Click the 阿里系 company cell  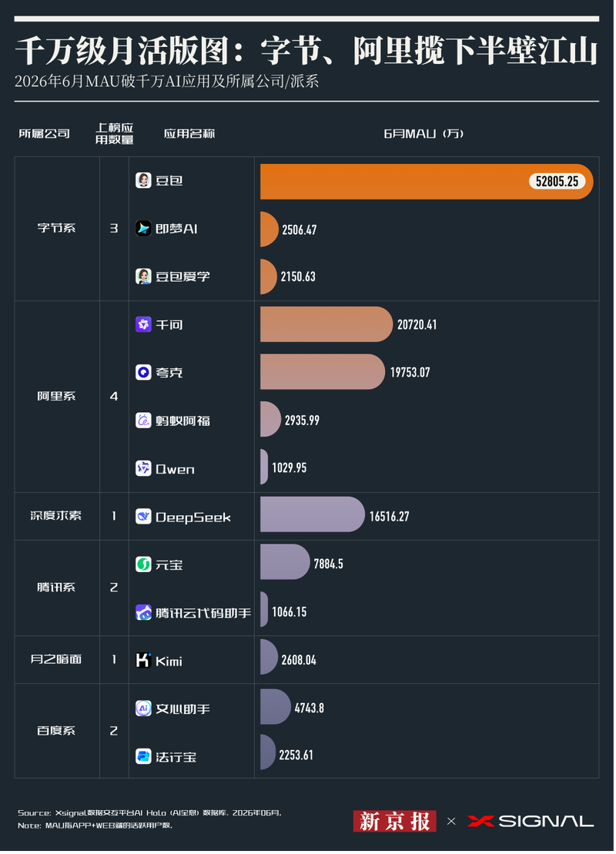coord(57,397)
